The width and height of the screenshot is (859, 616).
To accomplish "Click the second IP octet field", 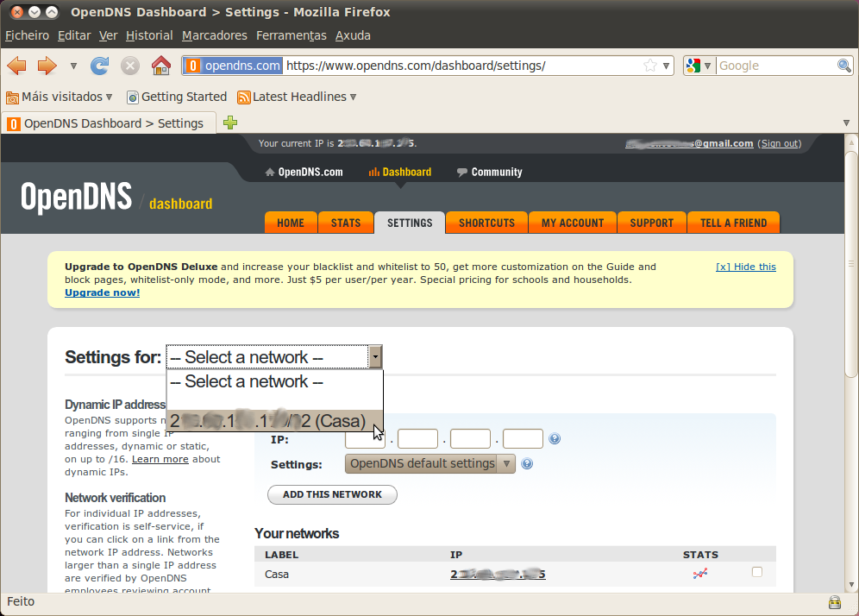I will click(x=417, y=439).
